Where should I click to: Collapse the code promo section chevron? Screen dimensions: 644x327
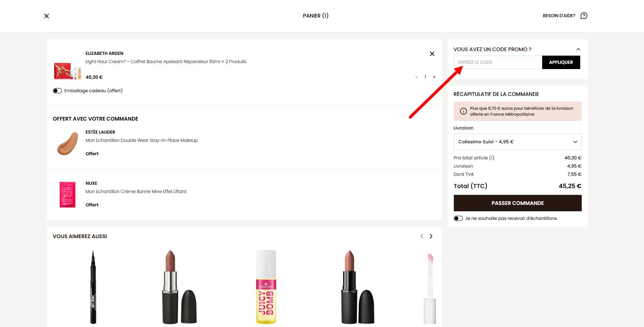click(578, 49)
